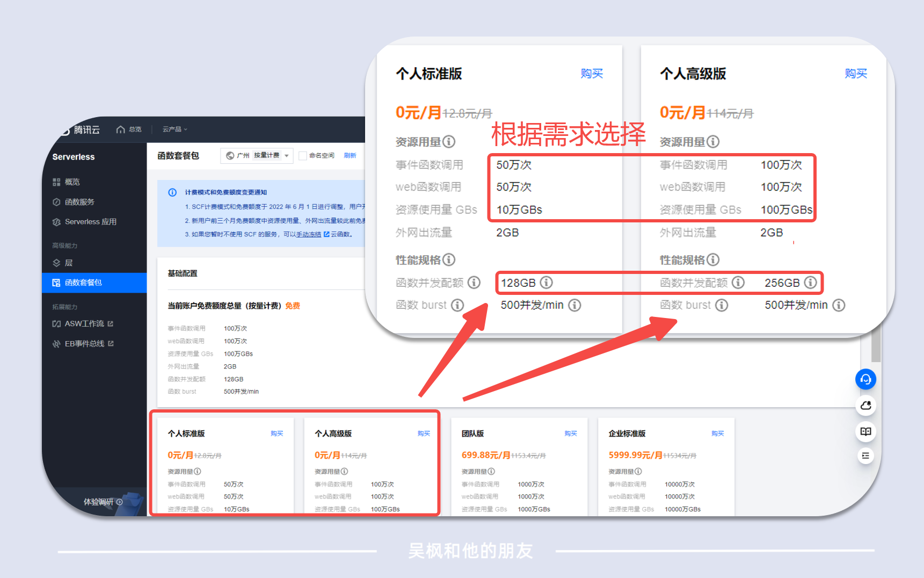The image size is (924, 578).
Task: Click the cloud icon floating button
Action: tap(865, 406)
